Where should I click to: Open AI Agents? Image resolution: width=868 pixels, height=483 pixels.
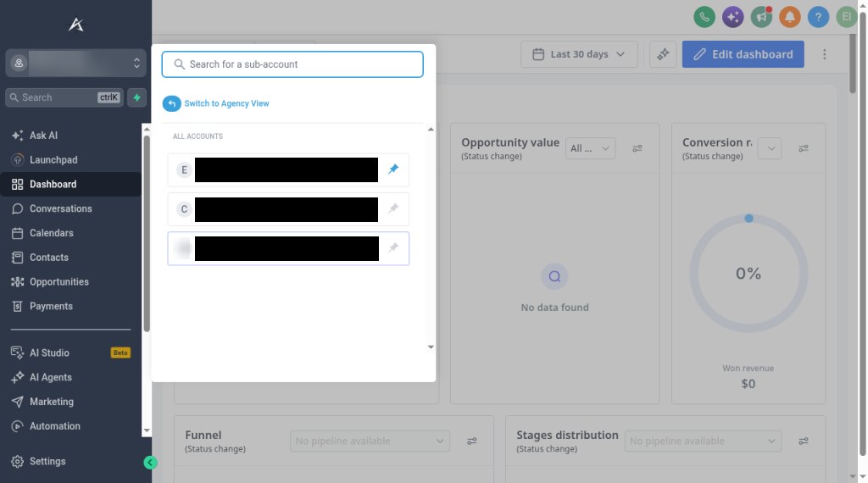pos(70,377)
